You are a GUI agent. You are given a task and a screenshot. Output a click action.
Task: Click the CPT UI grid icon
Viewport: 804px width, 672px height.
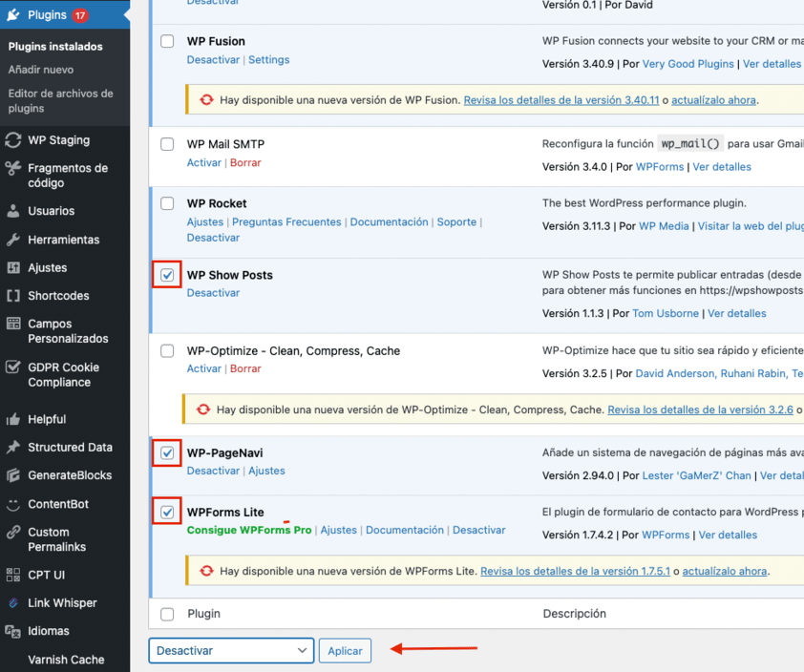13,575
